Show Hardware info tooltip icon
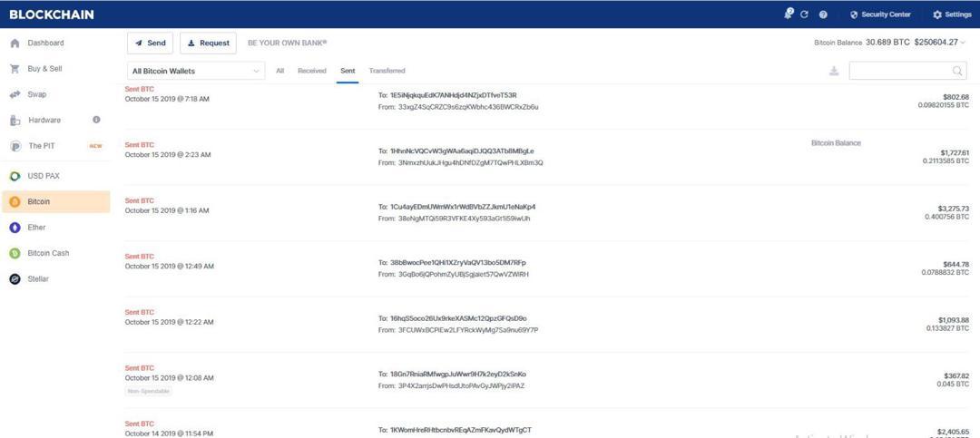Screen dimensions: 980x438 [x=96, y=120]
